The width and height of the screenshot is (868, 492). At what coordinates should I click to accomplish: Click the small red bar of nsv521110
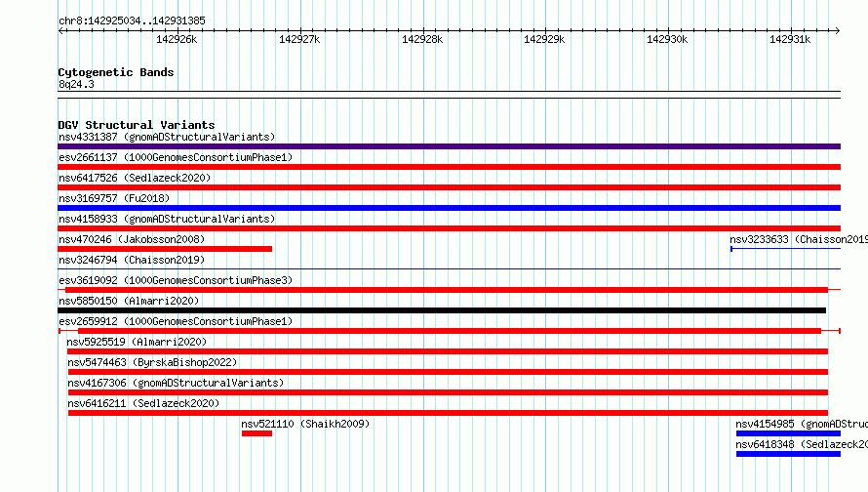coord(256,433)
